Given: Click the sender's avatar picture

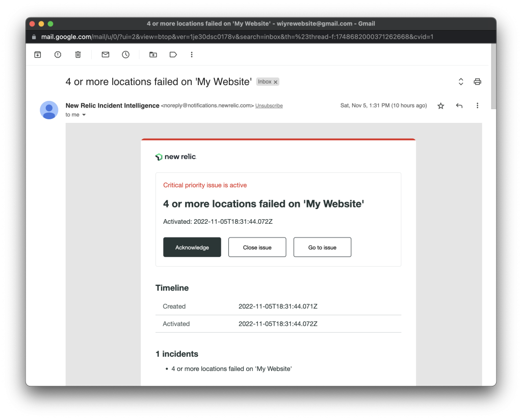Looking at the screenshot, I should (49, 110).
